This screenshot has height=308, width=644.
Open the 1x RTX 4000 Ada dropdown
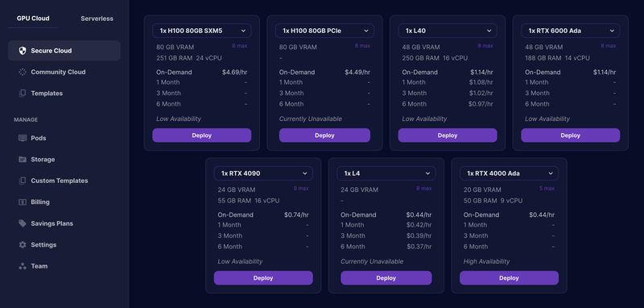[509, 173]
